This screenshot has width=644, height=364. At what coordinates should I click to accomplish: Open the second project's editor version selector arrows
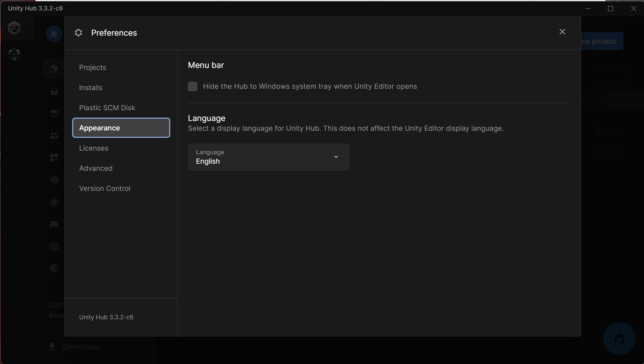[x=598, y=153]
